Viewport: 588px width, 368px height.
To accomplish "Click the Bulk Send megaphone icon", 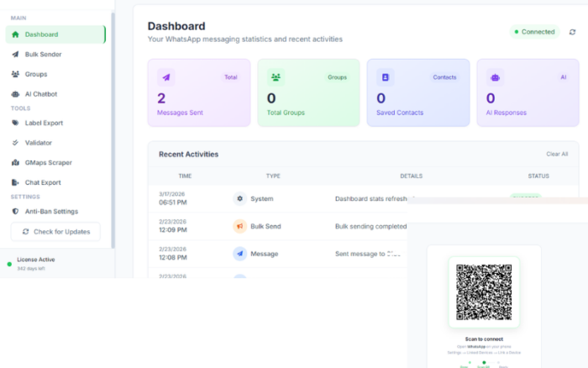I will pos(239,226).
